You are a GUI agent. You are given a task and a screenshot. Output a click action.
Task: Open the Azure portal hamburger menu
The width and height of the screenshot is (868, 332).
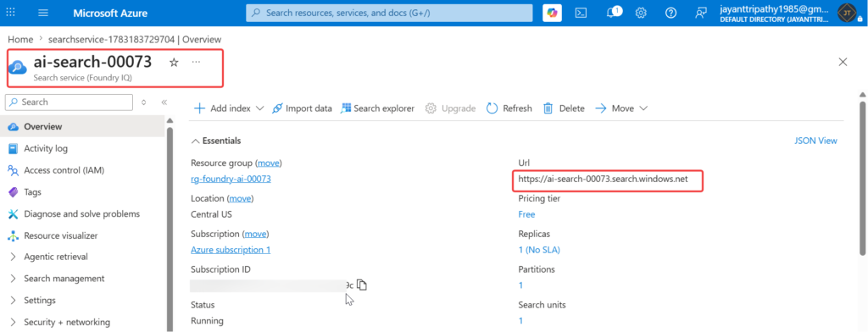tap(43, 13)
